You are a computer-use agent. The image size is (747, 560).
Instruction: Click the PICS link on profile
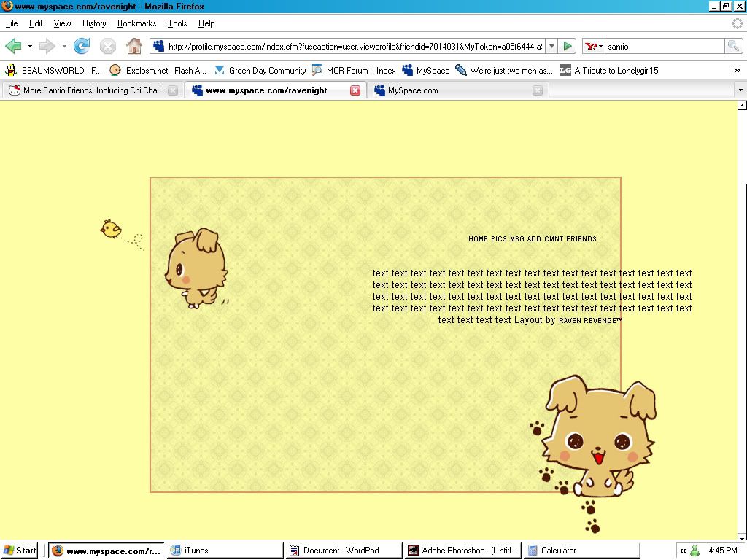pos(499,239)
